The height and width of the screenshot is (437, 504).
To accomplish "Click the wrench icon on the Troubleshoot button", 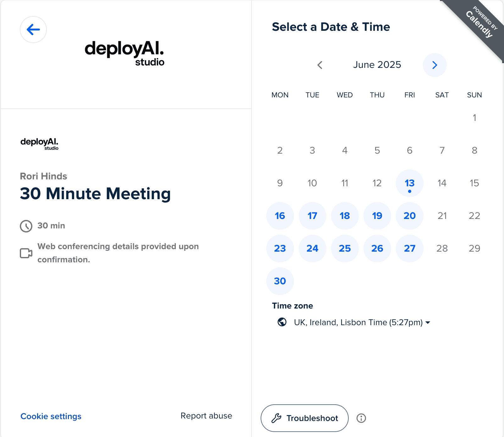I will [x=276, y=418].
